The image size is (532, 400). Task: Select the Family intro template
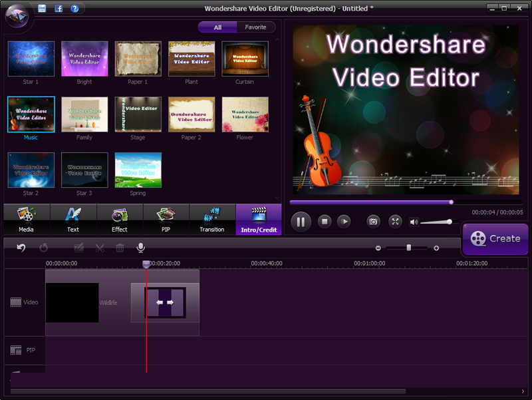point(84,114)
